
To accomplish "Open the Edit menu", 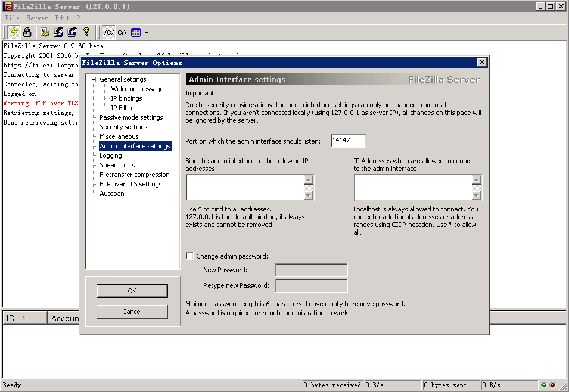I will (x=62, y=18).
